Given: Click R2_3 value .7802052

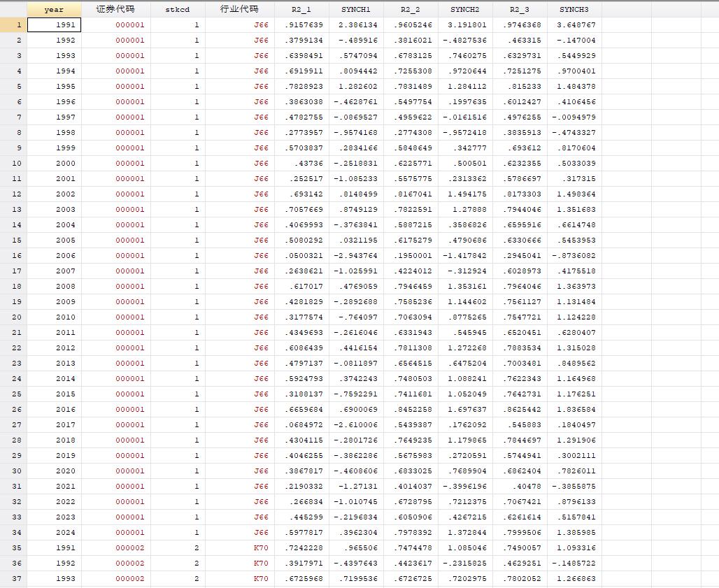Looking at the screenshot, I should click(x=520, y=579).
